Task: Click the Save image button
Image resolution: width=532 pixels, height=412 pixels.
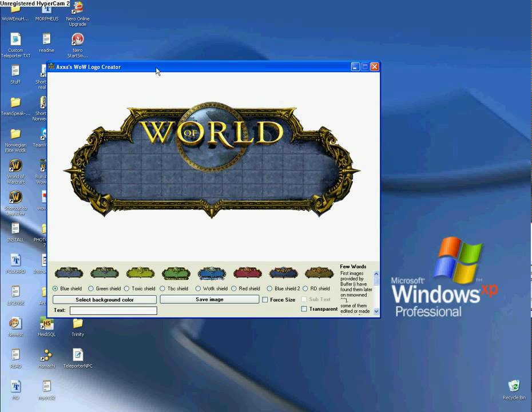Action: (x=209, y=299)
